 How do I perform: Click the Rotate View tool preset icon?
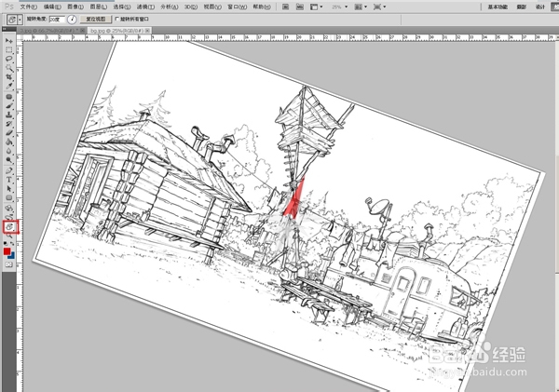12,20
